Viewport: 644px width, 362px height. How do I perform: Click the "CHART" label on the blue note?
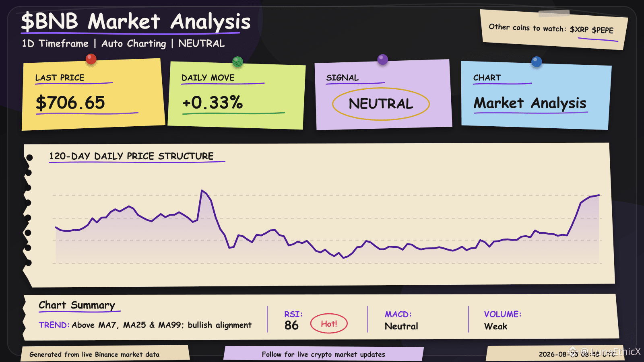pyautogui.click(x=487, y=78)
